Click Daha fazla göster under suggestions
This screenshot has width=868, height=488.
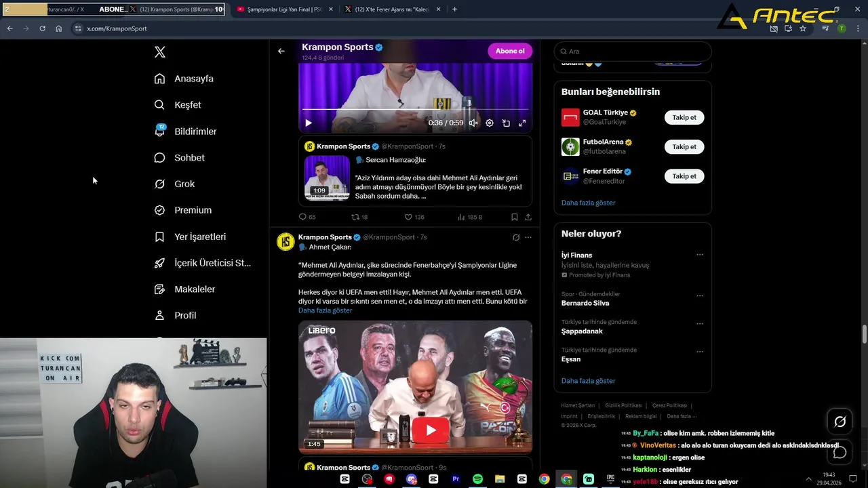[x=589, y=203]
